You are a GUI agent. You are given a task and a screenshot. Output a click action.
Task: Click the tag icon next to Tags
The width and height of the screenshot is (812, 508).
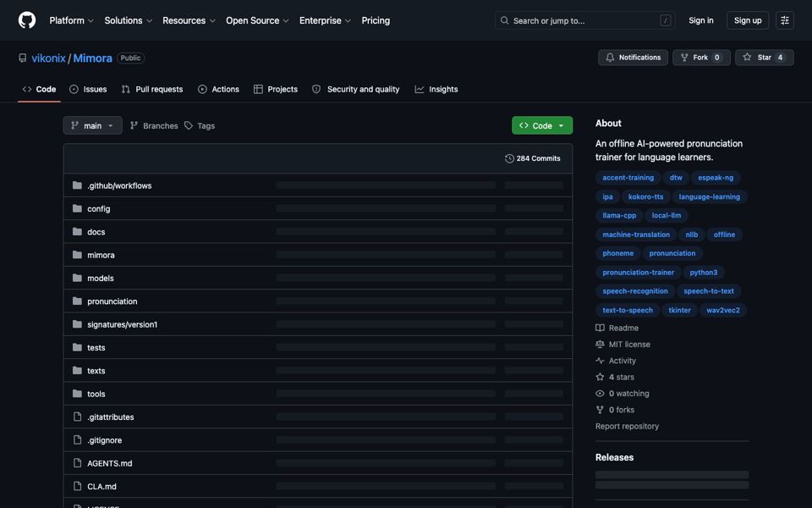(189, 125)
